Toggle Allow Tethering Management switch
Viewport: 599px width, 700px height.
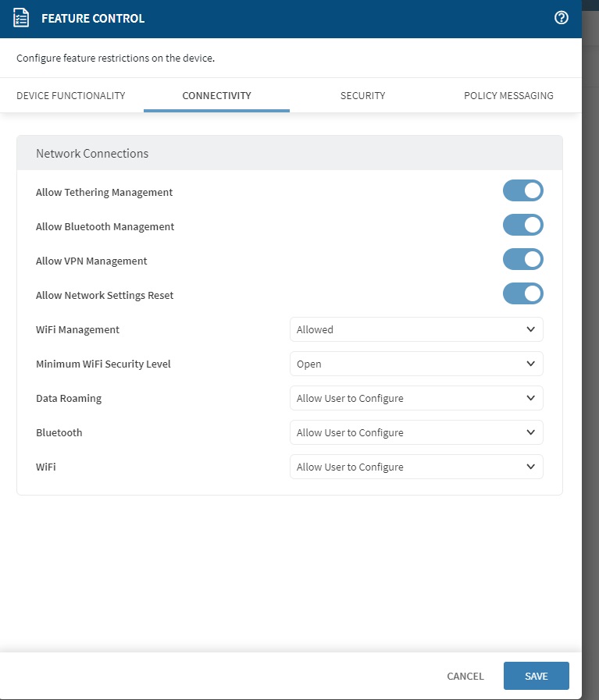(x=522, y=191)
